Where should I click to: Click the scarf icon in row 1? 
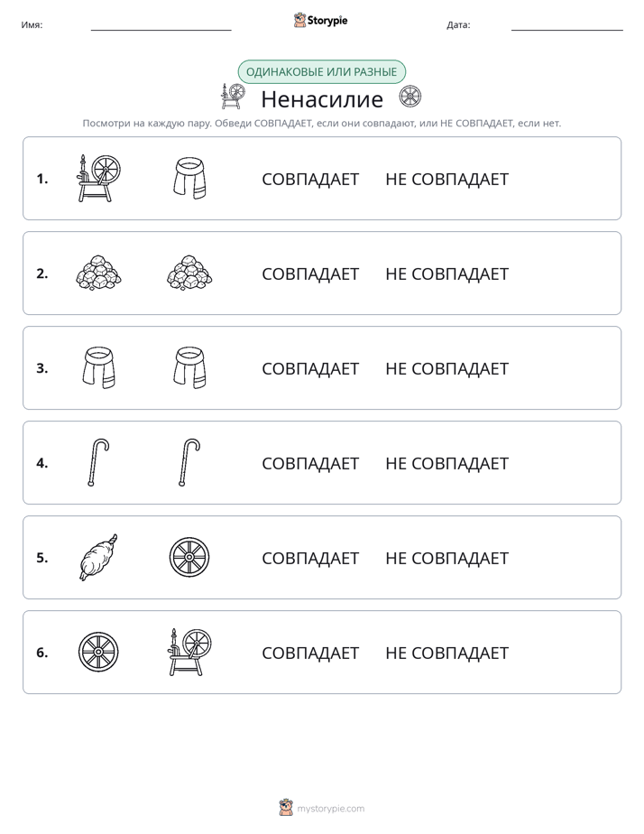click(x=189, y=178)
